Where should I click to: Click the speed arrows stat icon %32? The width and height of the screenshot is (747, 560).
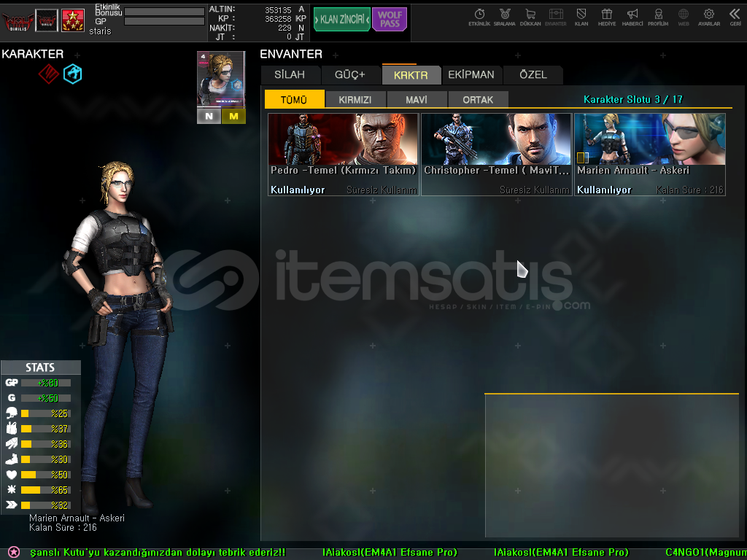click(x=12, y=505)
